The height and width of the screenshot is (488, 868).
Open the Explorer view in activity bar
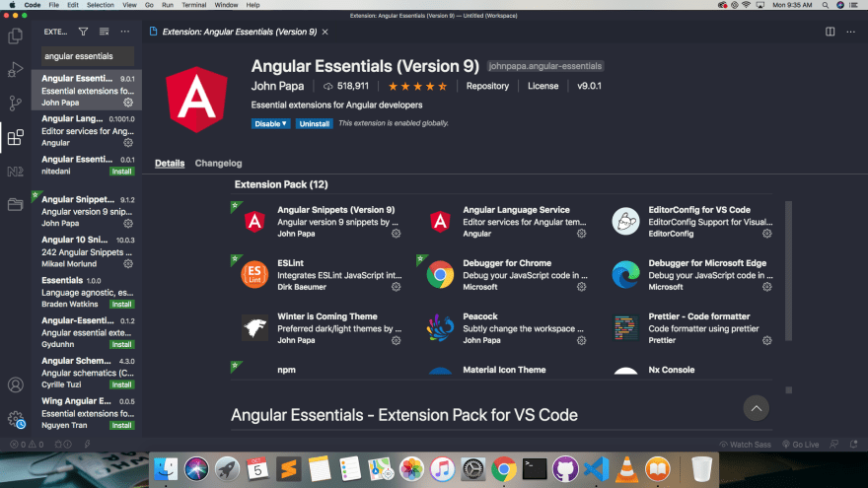point(16,36)
